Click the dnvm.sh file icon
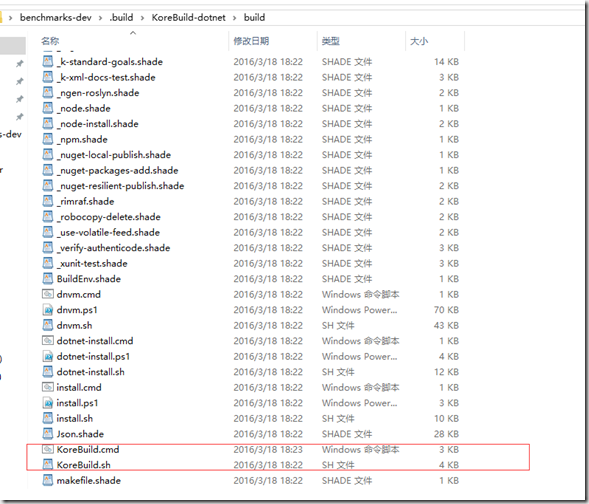589x504 pixels. [48, 325]
